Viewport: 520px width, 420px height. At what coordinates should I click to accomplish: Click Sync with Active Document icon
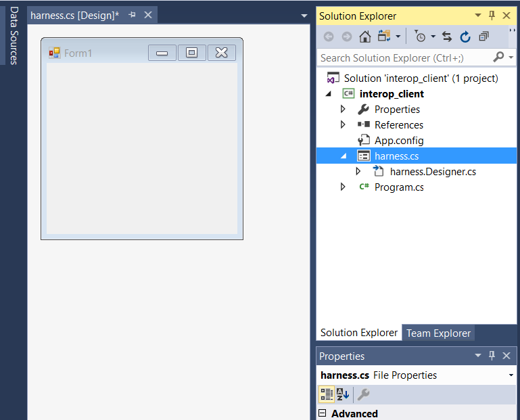tap(447, 37)
